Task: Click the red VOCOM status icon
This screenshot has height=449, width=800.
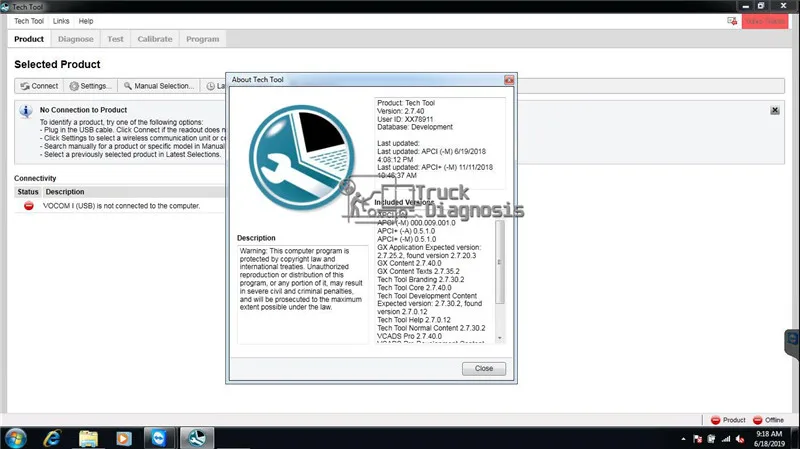Action: [x=29, y=206]
